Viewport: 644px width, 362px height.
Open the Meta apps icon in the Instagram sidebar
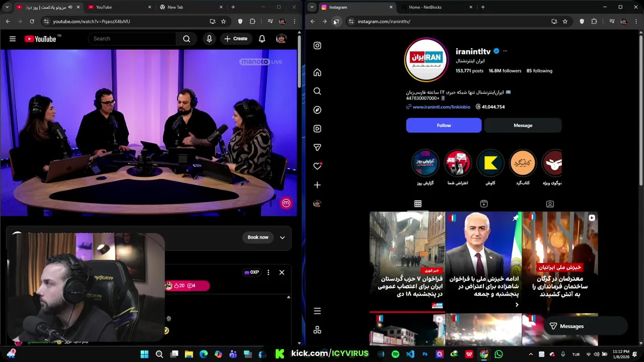pos(317,330)
